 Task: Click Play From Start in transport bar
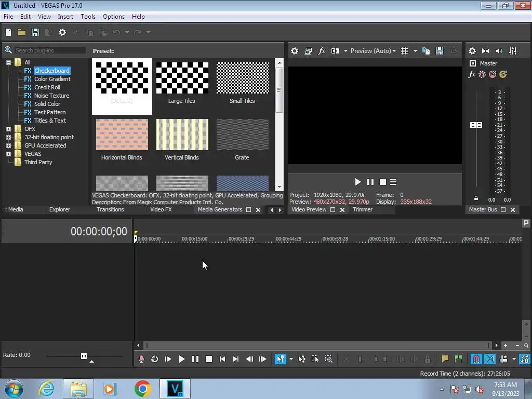168,359
